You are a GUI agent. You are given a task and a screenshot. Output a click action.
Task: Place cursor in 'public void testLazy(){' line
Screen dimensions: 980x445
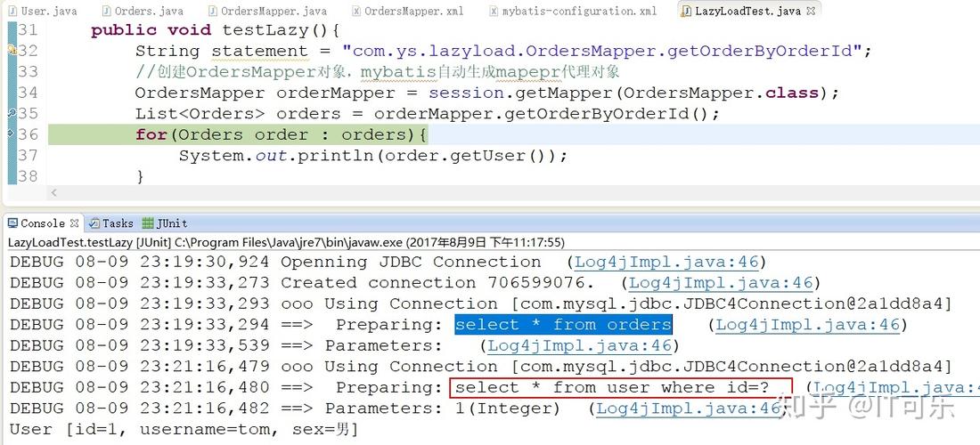tap(215, 30)
